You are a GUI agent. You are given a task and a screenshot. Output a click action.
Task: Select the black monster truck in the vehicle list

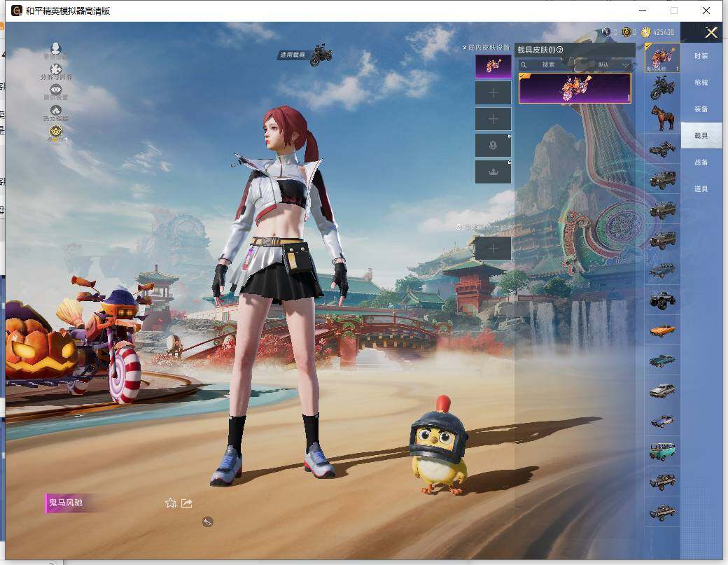[x=662, y=300]
